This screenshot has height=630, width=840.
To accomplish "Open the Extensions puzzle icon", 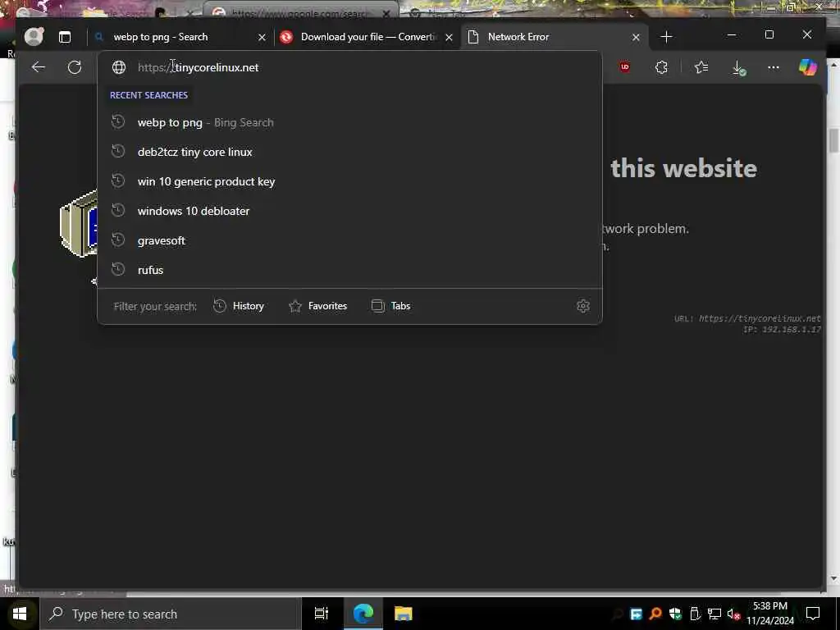I will 662,67.
